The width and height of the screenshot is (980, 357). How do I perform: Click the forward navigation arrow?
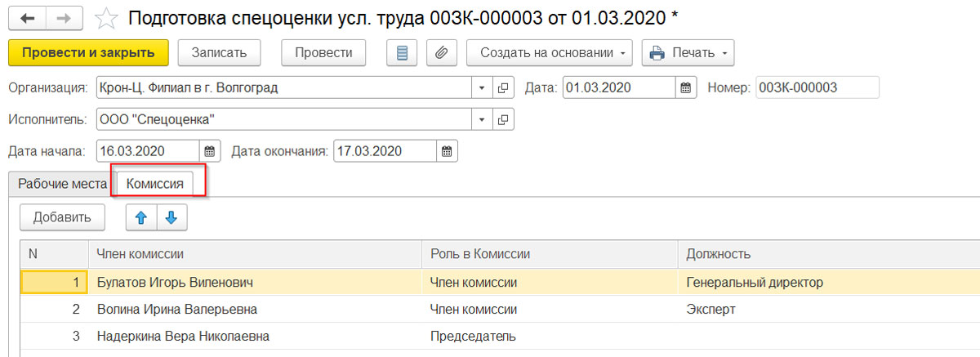(63, 17)
